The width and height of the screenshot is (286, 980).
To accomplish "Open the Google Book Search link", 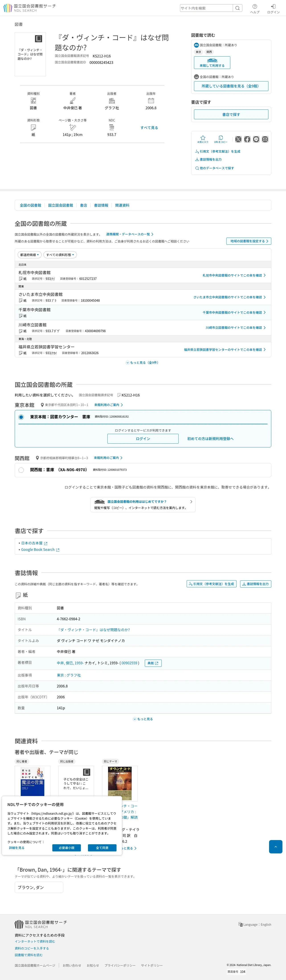I will [x=40, y=550].
